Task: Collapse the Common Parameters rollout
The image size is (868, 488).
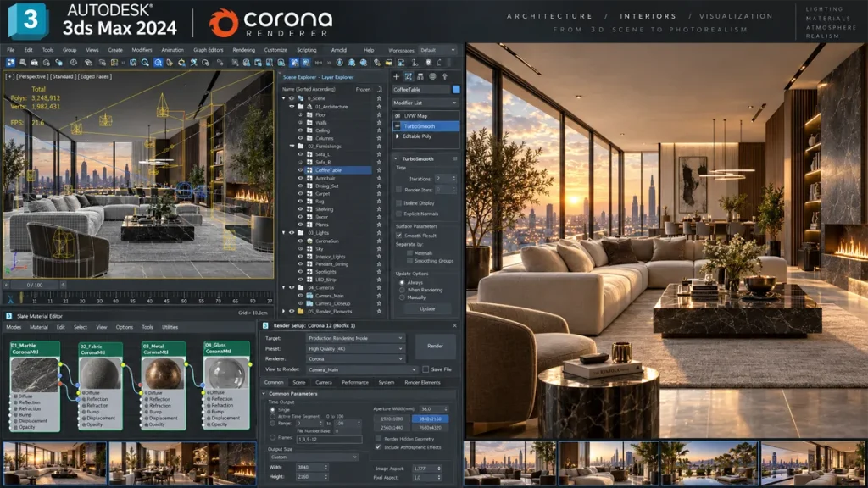Action: pos(264,394)
